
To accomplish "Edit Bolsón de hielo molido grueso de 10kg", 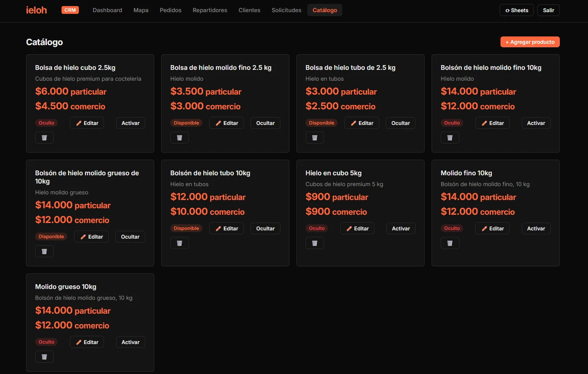I will 91,236.
